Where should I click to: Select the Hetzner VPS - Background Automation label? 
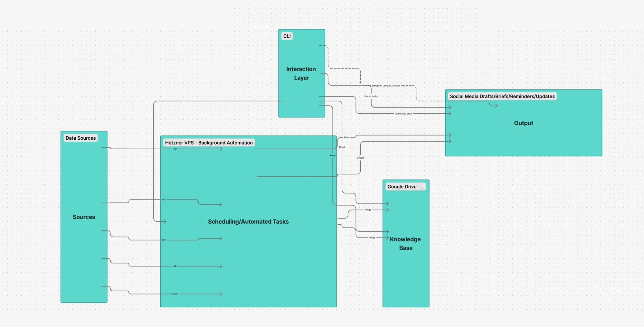point(209,143)
